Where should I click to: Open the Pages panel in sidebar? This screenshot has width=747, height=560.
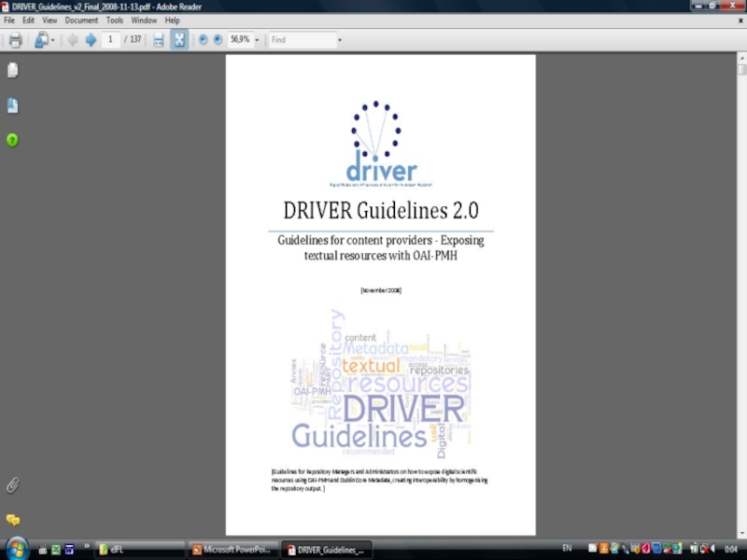[x=13, y=70]
